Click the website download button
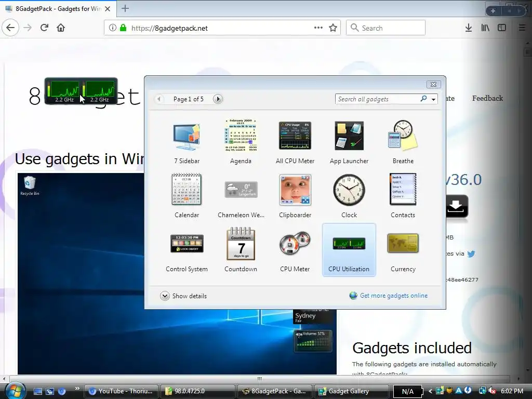The width and height of the screenshot is (532, 399). click(x=457, y=206)
